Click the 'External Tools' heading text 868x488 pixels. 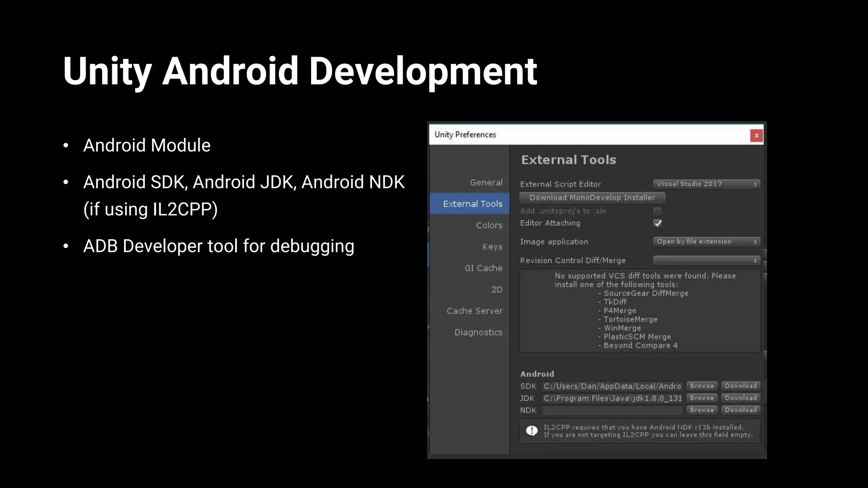coord(568,160)
